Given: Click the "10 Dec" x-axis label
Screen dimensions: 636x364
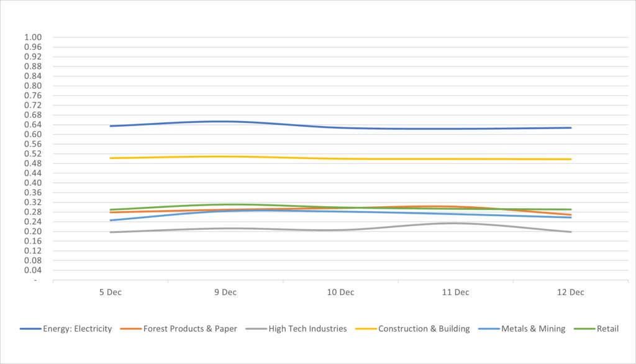Looking at the screenshot, I should (340, 292).
